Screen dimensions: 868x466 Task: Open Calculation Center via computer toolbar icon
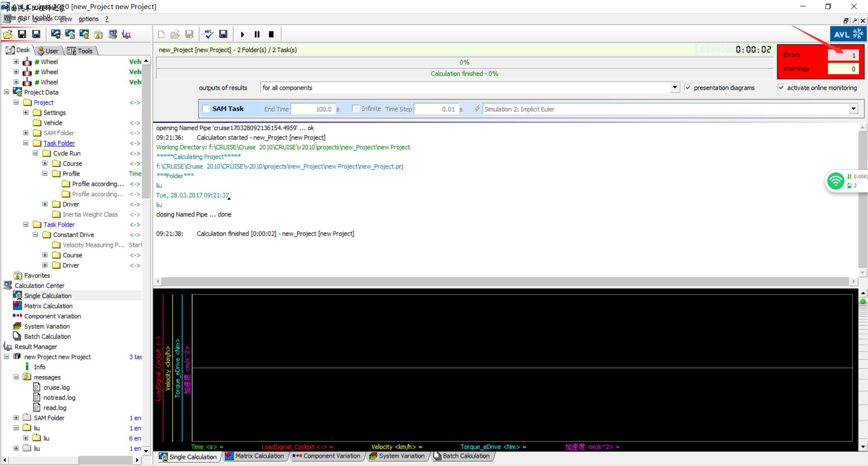click(113, 34)
